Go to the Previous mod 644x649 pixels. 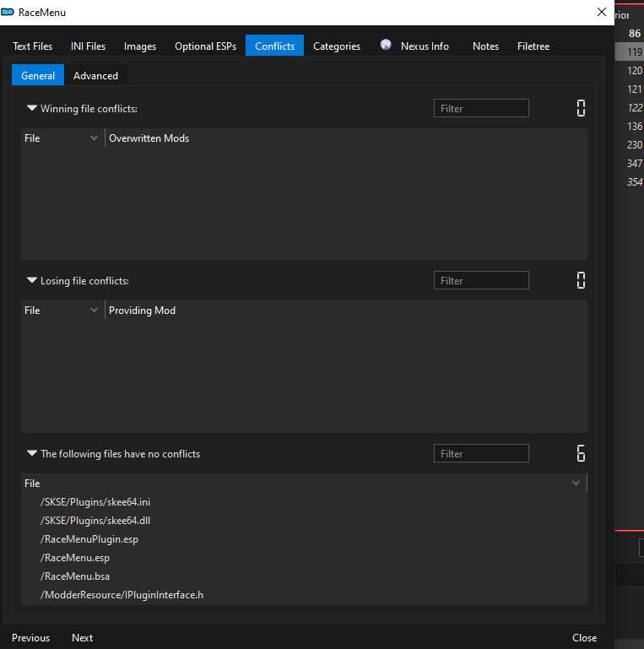pos(30,638)
